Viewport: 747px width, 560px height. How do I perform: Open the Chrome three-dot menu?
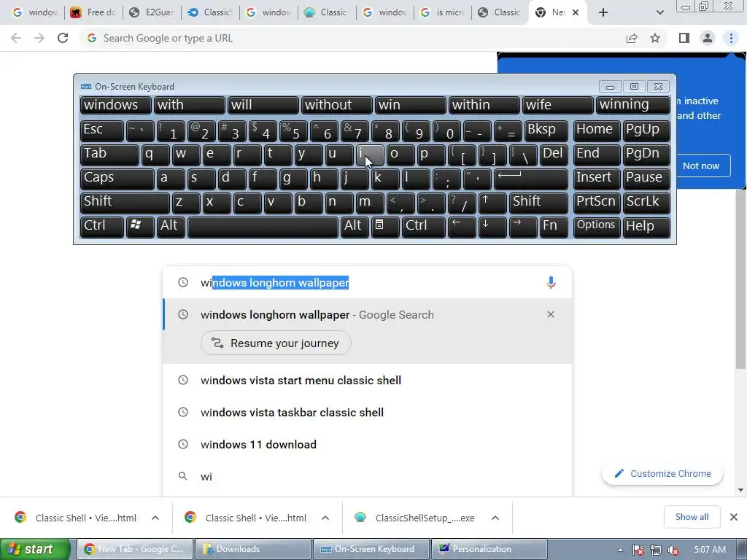point(731,38)
